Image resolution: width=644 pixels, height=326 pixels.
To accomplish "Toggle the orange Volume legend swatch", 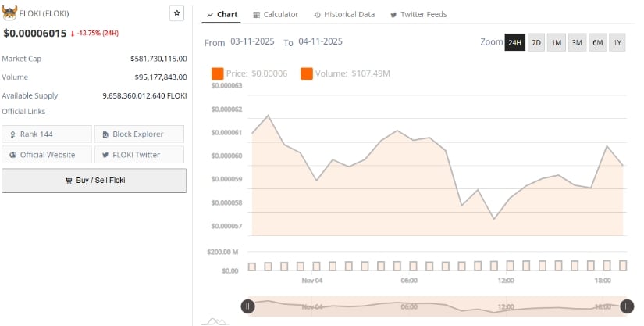I will click(307, 73).
